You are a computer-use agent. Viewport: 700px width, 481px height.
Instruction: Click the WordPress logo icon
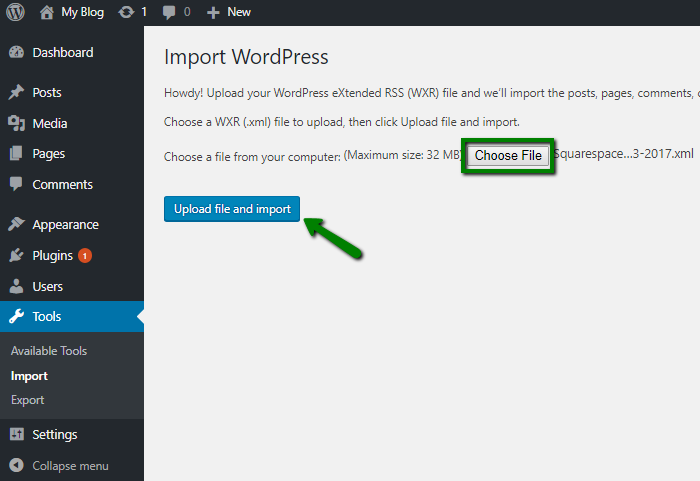(x=15, y=12)
